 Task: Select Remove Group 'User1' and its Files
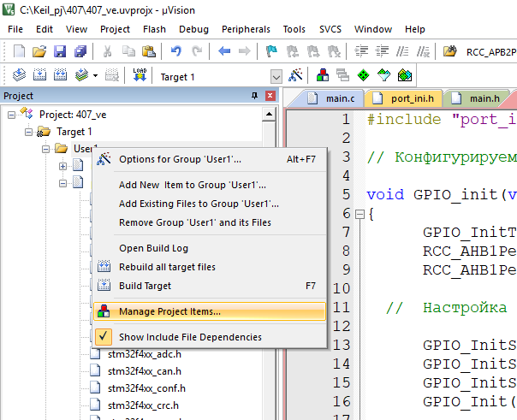click(x=210, y=222)
